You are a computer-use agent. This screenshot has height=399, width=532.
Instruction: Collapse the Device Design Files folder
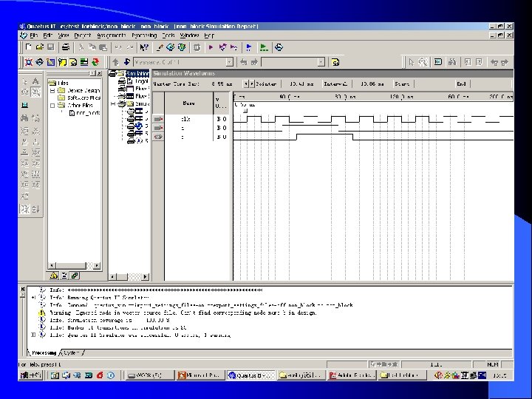coord(52,91)
